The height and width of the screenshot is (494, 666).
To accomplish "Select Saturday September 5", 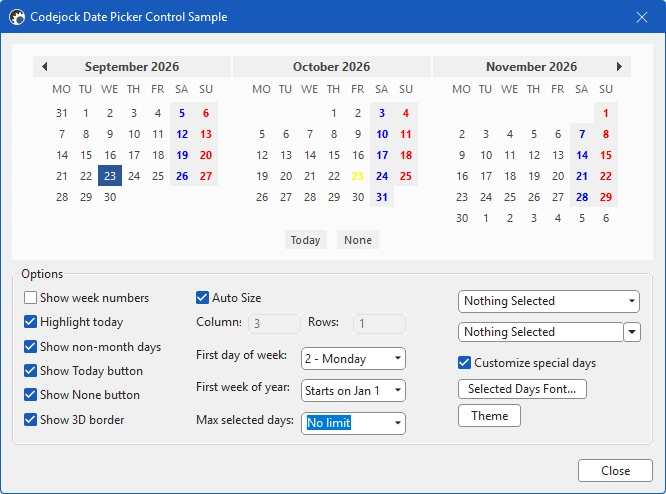I will [182, 113].
